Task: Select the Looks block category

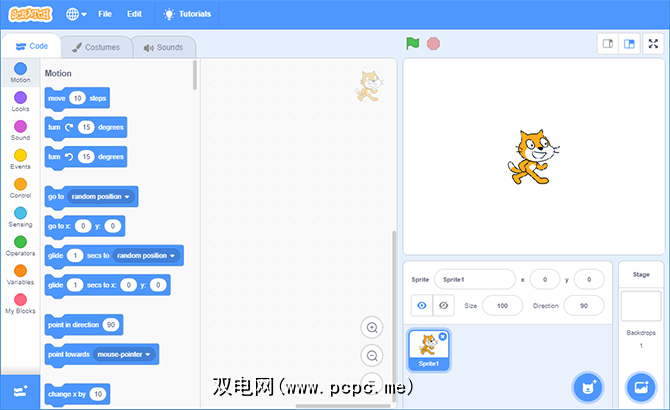Action: tap(21, 102)
